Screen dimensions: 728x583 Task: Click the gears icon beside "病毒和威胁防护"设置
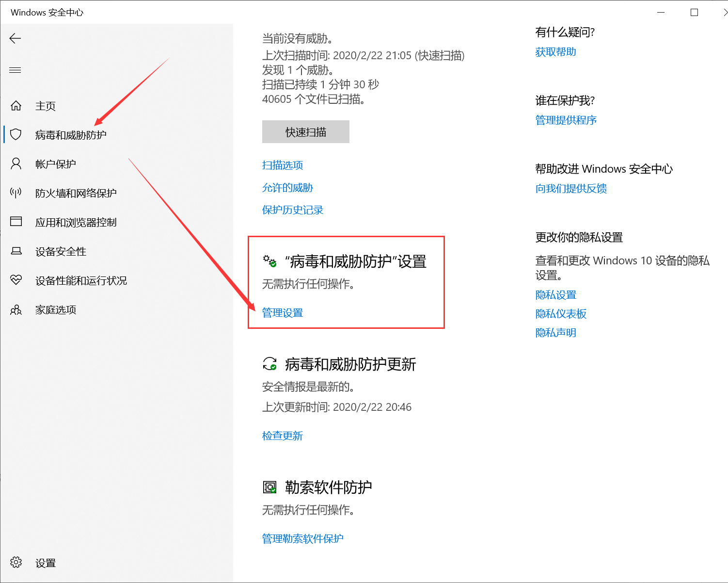point(269,261)
